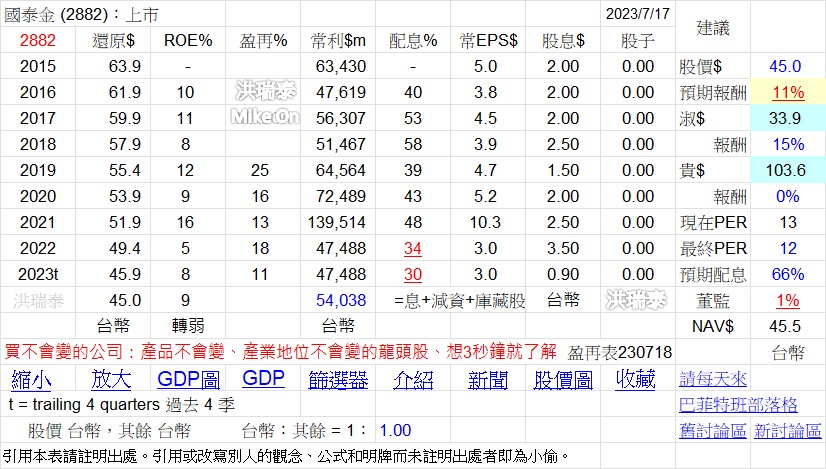Click the 2023t 配息% value 30
This screenshot has height=469, width=826.
point(413,275)
